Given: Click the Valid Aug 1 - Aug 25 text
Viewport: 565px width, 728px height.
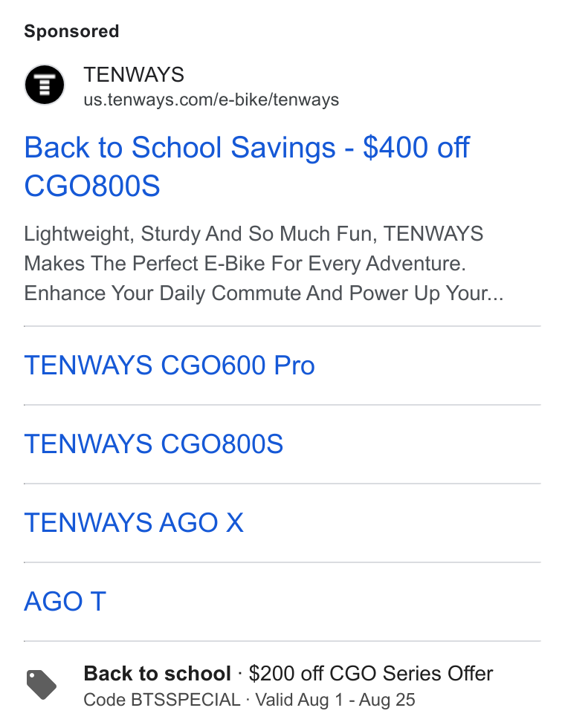Looking at the screenshot, I should tap(335, 700).
